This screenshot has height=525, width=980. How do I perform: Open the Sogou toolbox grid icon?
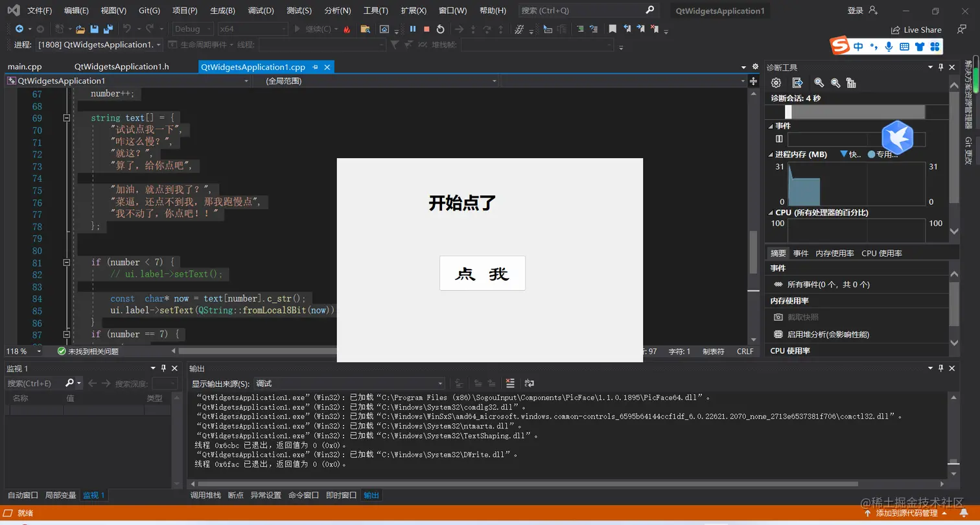click(935, 47)
